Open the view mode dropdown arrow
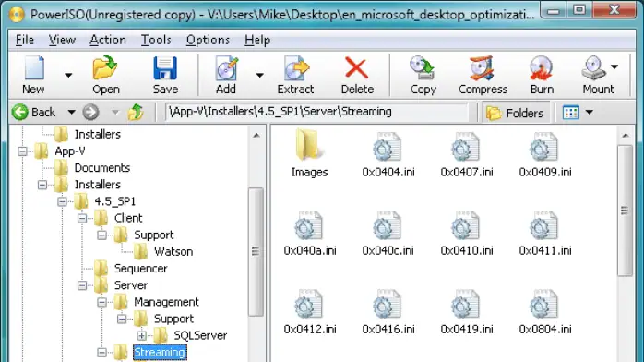 [590, 112]
